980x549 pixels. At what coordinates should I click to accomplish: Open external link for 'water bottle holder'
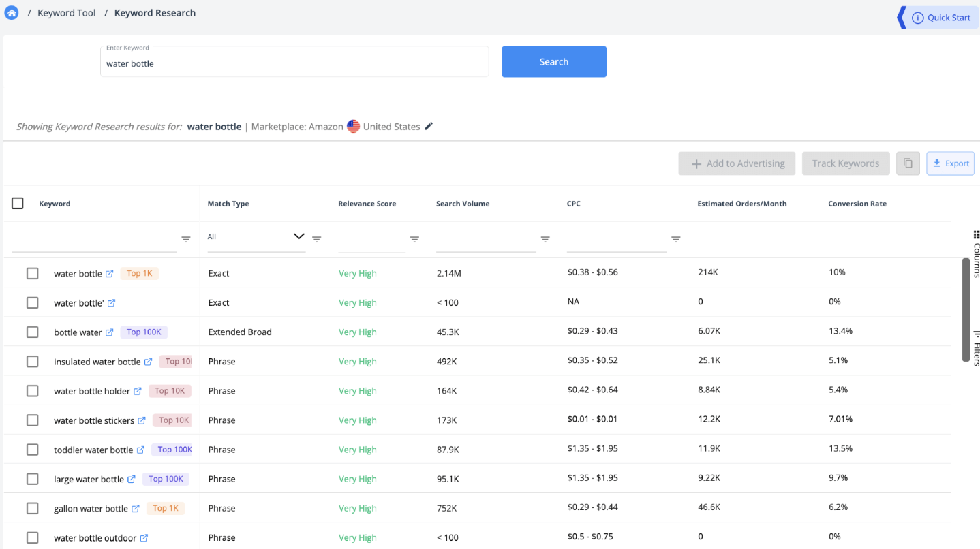(138, 391)
